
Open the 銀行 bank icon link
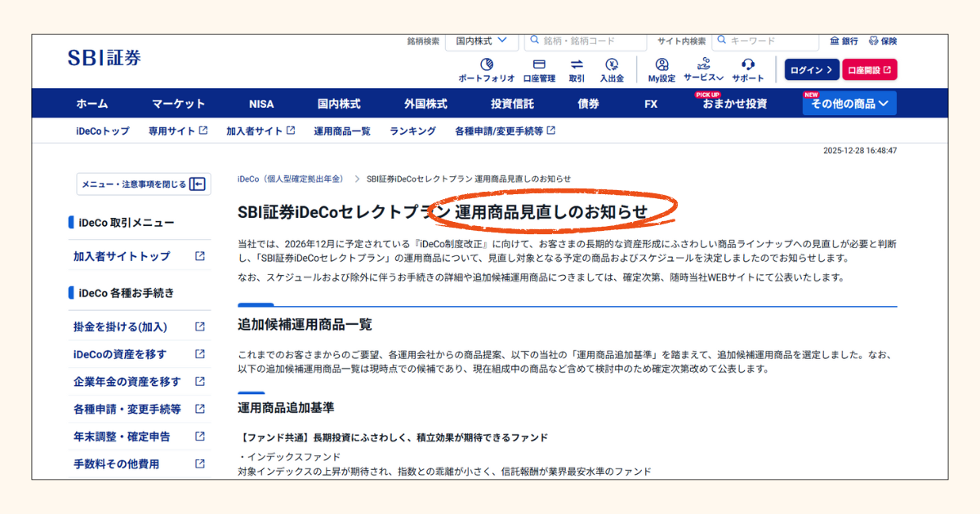(x=844, y=41)
